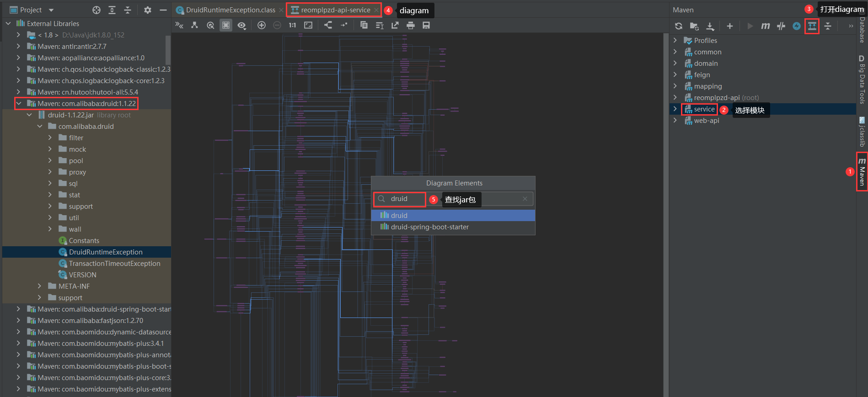This screenshot has height=397, width=868.
Task: Toggle Skip Tests lightning icon in Maven
Action: (797, 26)
